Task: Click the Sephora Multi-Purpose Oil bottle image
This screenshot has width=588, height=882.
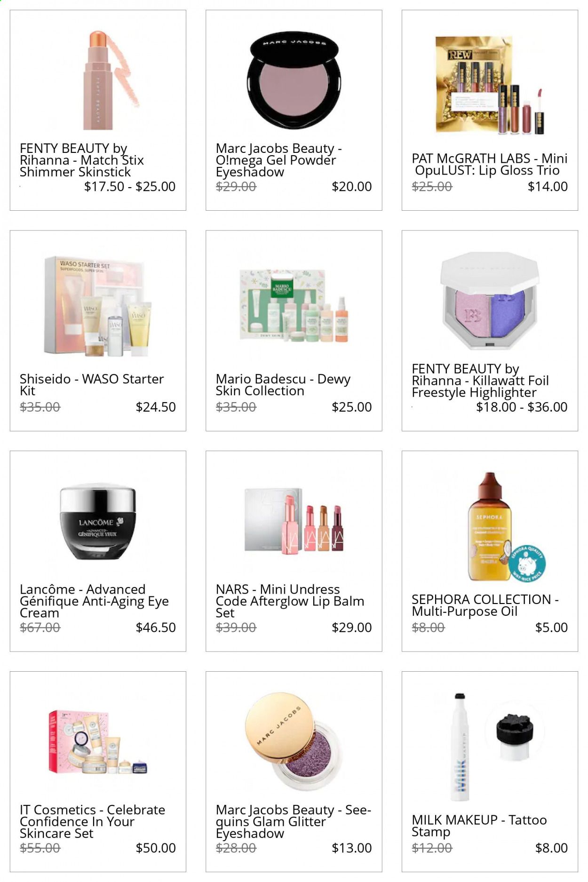Action: (489, 526)
